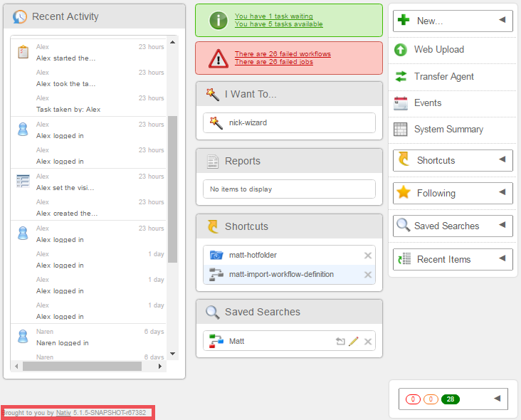Click the Web Upload green arrow icon

(x=401, y=50)
